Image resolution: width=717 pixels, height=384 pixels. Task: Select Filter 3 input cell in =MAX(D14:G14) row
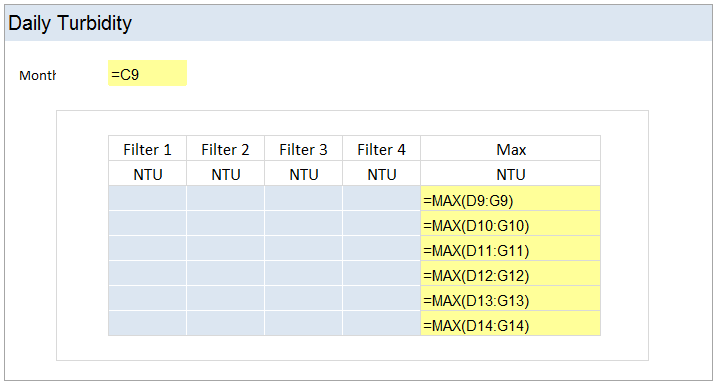click(304, 323)
